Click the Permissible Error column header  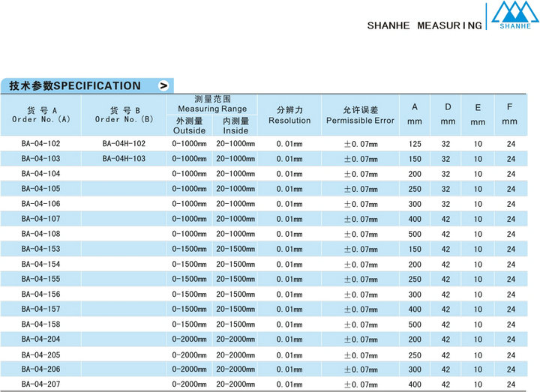click(x=360, y=115)
